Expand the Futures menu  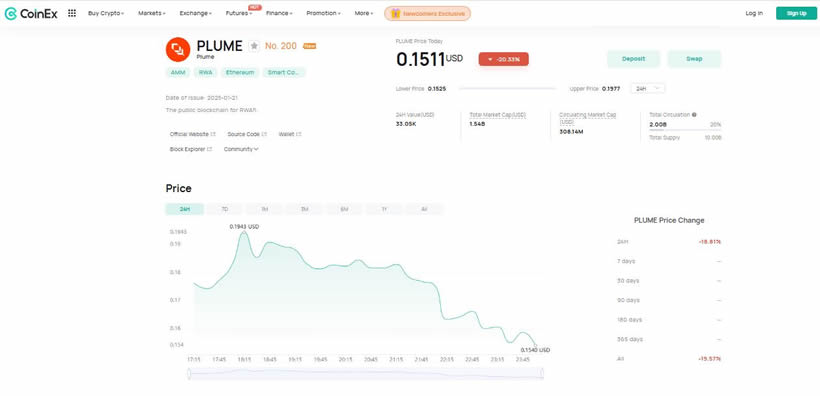coord(239,14)
